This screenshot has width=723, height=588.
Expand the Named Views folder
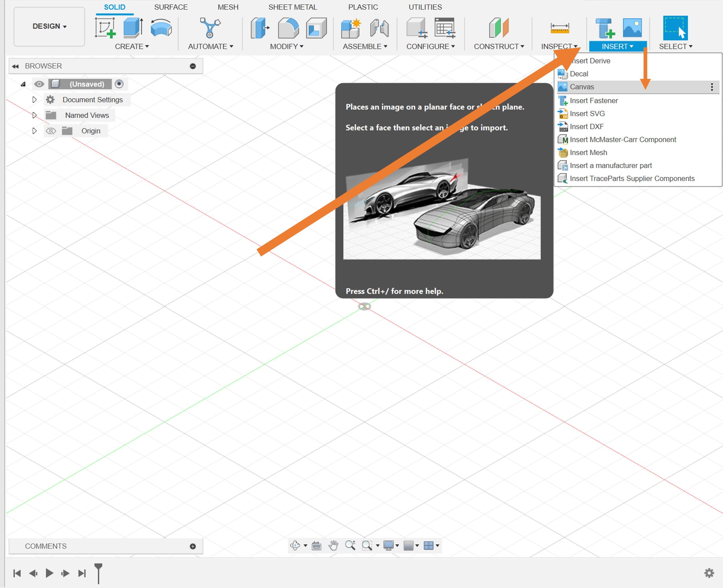tap(34, 115)
